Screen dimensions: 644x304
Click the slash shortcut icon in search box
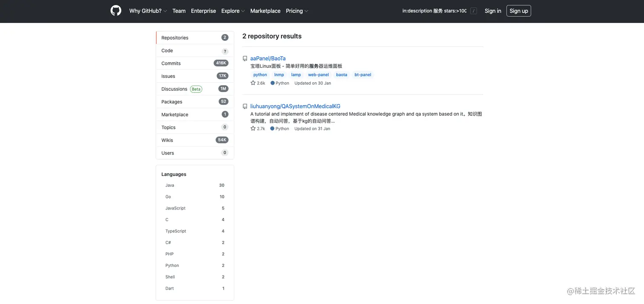click(x=474, y=11)
